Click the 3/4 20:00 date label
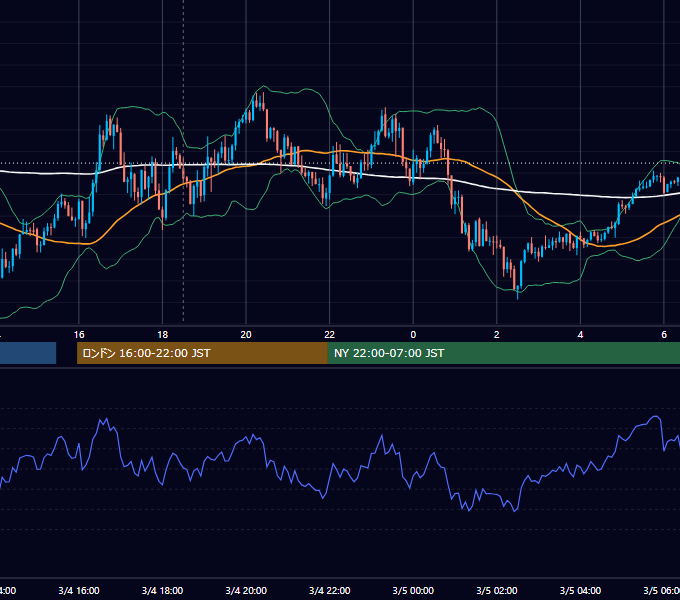The width and height of the screenshot is (680, 600). point(246,591)
